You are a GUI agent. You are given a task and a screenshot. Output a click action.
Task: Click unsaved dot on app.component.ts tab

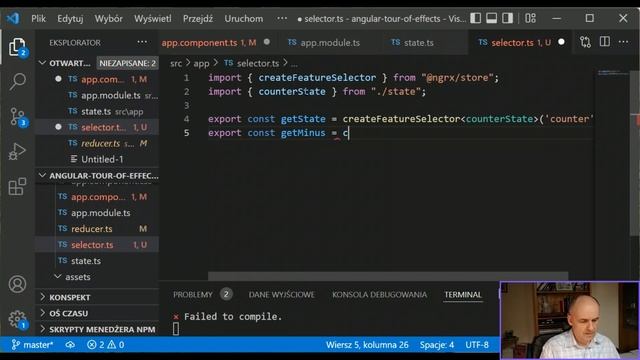(x=267, y=42)
